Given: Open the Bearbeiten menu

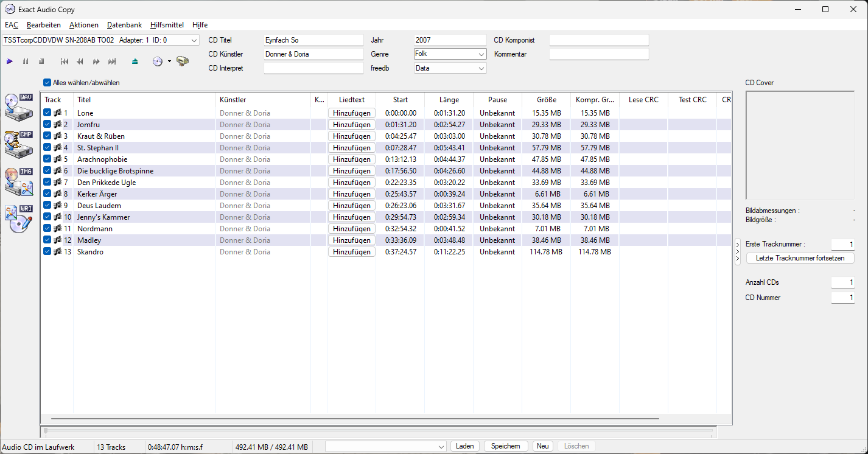Looking at the screenshot, I should pos(44,25).
